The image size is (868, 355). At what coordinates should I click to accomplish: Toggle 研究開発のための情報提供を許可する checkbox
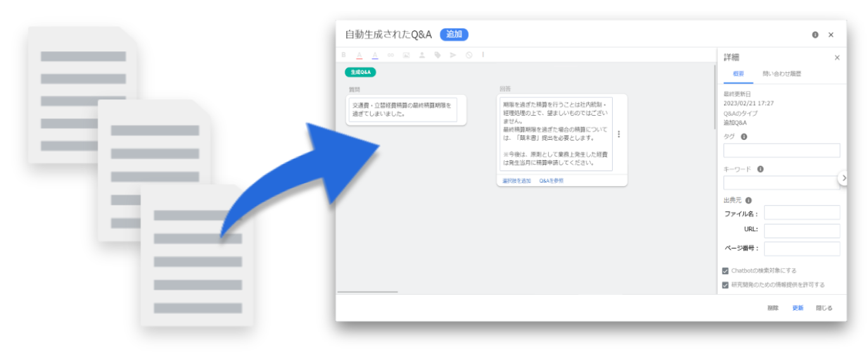pos(725,285)
